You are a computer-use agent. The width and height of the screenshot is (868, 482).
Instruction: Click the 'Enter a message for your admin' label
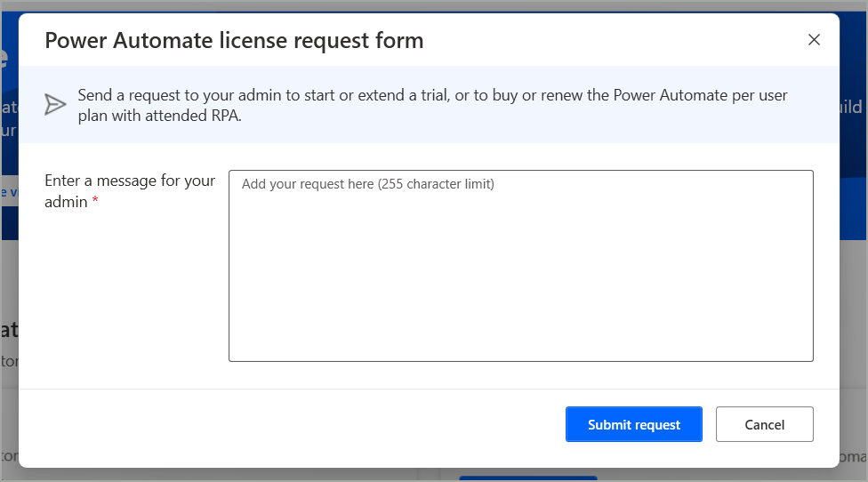tap(130, 191)
